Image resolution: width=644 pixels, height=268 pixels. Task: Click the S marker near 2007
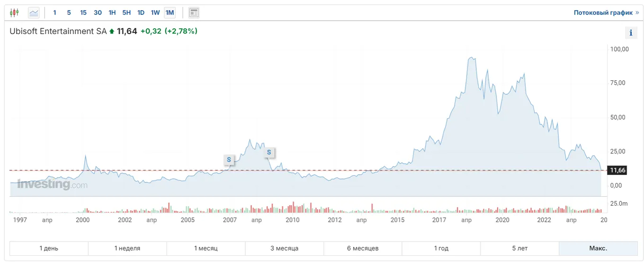(229, 160)
